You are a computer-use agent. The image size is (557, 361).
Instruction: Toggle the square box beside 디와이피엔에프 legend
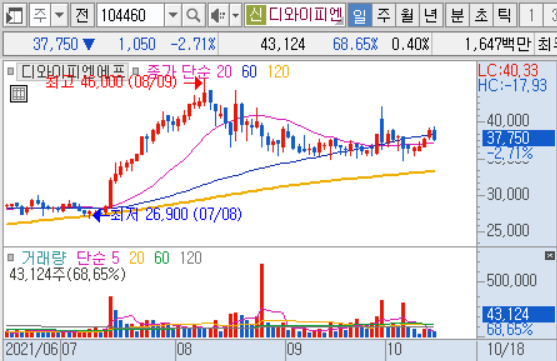pyautogui.click(x=11, y=71)
